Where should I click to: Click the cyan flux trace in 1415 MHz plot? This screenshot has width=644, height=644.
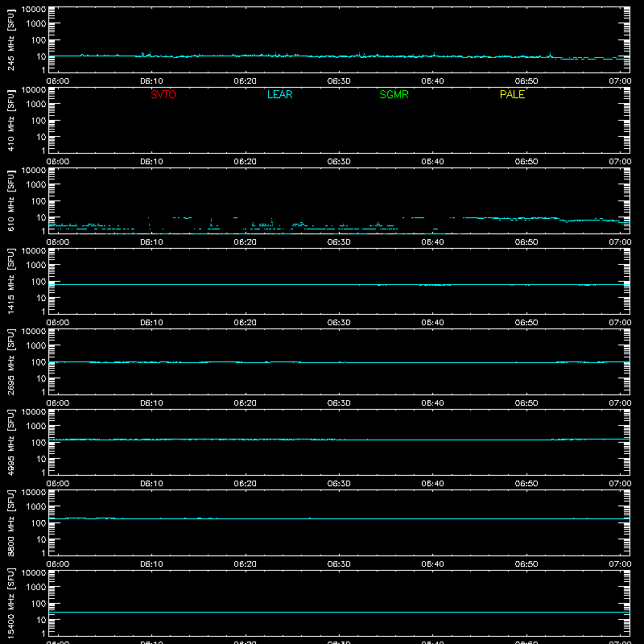pos(339,285)
